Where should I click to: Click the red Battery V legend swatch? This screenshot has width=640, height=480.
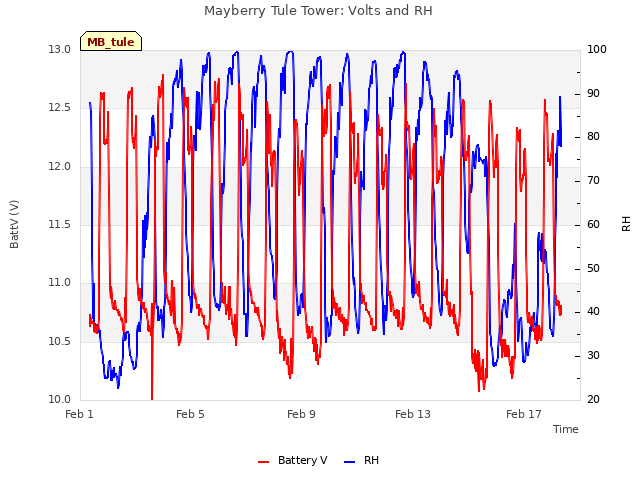tap(264, 462)
